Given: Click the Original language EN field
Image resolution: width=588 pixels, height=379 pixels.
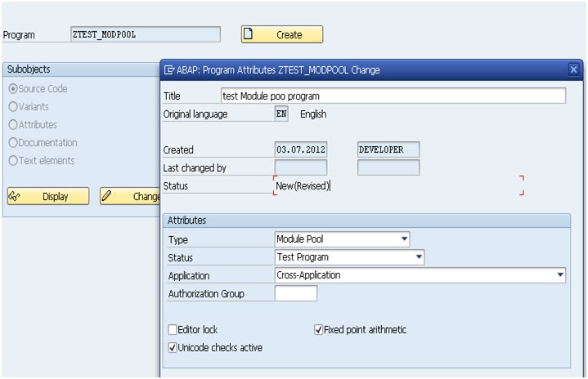Looking at the screenshot, I should [x=281, y=114].
